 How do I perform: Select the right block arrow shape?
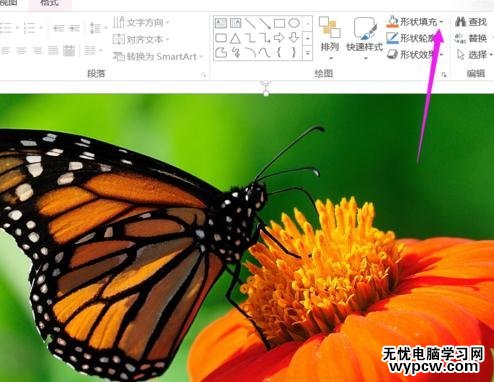tap(279, 38)
